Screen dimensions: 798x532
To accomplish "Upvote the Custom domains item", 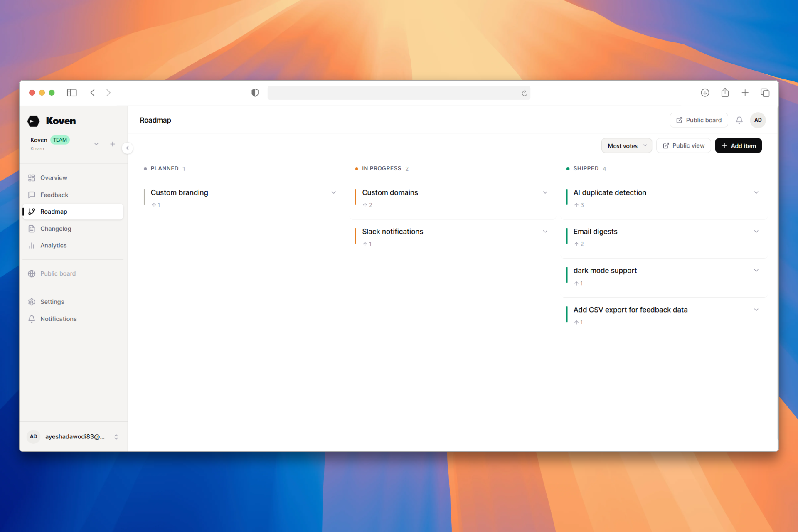I will coord(367,205).
